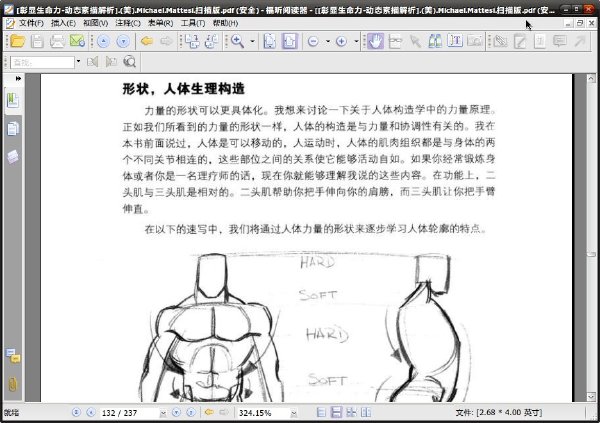
Task: Click the snapshot camera tool
Action: tap(474, 41)
